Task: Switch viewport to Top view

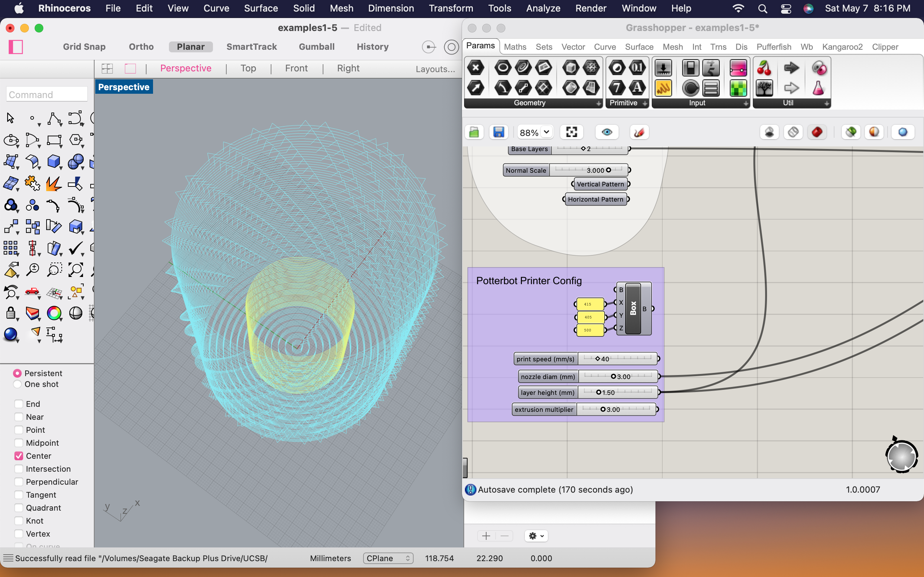Action: pyautogui.click(x=249, y=68)
